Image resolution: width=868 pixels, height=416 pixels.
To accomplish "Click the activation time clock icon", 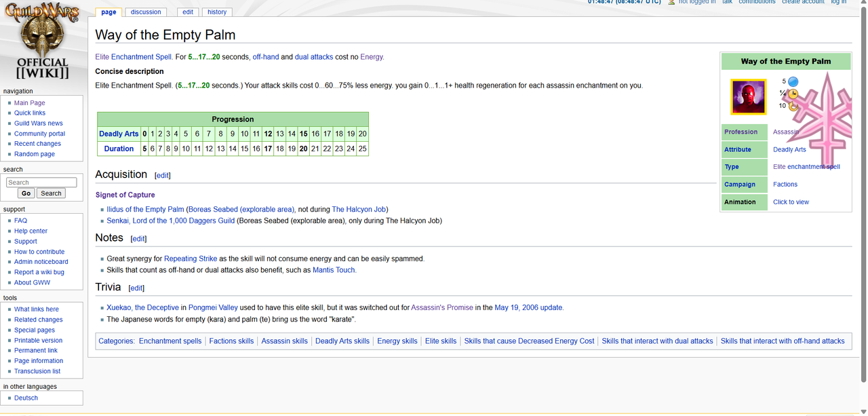I will pos(793,94).
